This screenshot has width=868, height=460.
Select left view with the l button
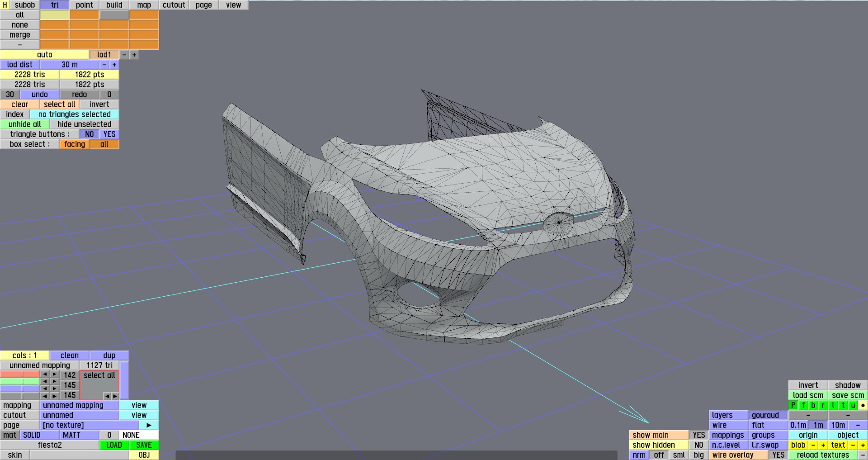(833, 405)
